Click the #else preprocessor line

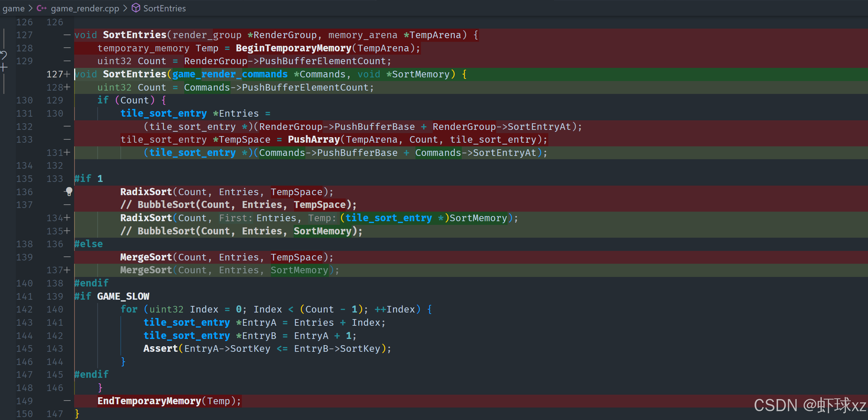tap(88, 244)
